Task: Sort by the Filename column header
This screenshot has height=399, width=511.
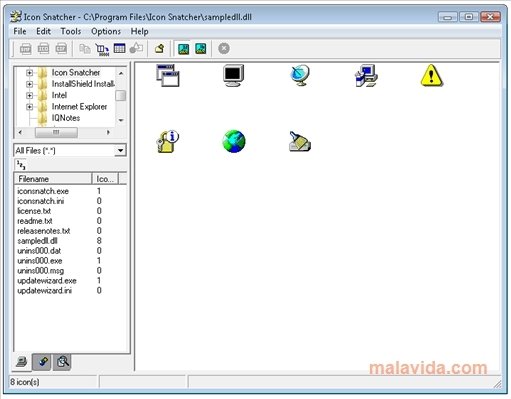Action: point(53,179)
